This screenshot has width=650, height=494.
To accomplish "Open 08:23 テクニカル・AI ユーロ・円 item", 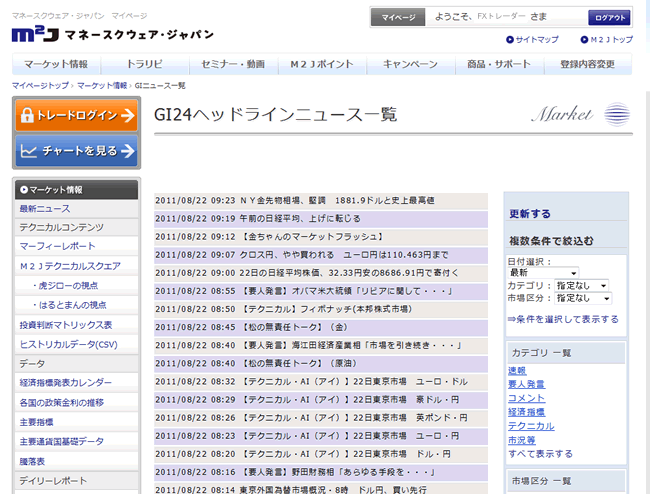I will point(321,436).
